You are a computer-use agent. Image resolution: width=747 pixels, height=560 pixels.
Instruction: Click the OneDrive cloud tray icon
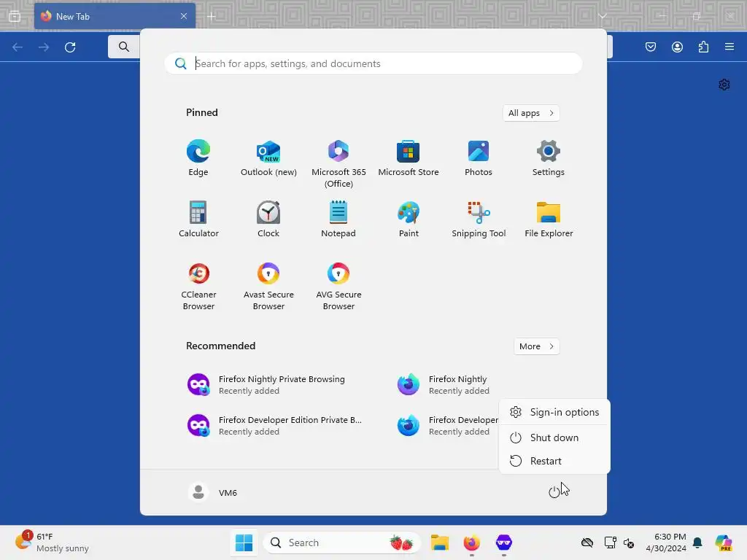tap(587, 542)
